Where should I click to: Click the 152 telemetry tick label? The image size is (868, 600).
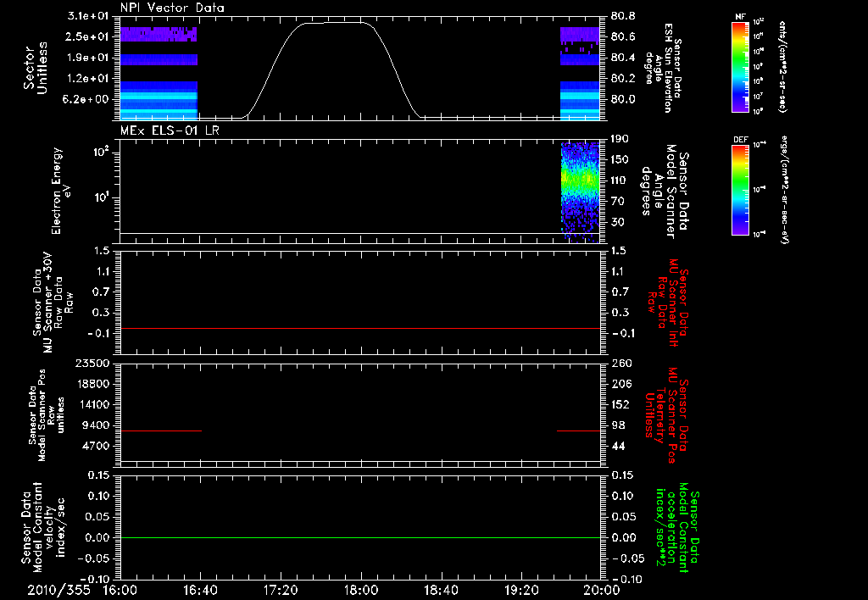[x=620, y=404]
